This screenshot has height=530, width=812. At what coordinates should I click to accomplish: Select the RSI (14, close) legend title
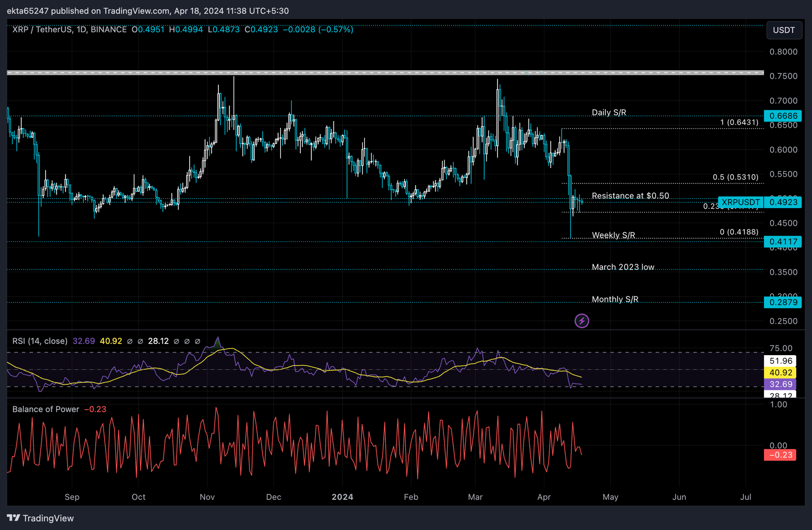(x=40, y=341)
